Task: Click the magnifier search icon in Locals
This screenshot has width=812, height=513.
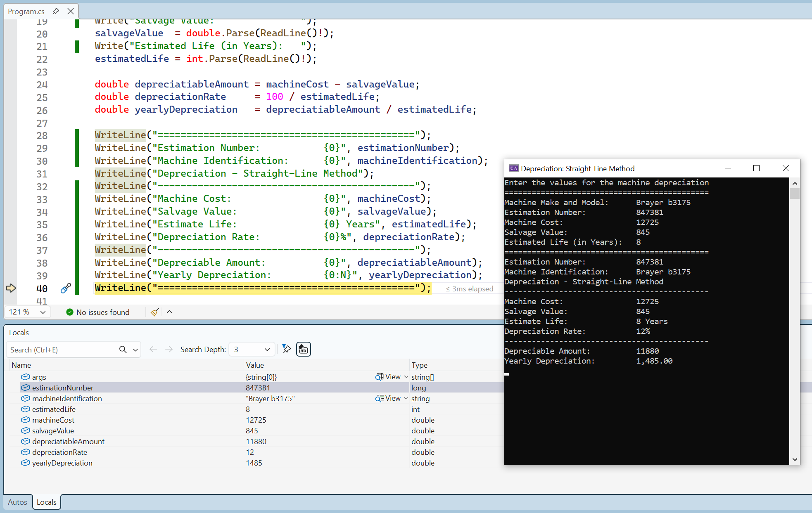Action: [123, 350]
